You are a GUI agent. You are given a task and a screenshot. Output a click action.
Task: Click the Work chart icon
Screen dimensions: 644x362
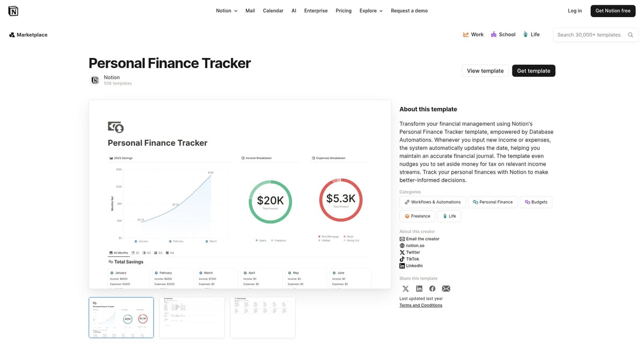click(x=466, y=34)
